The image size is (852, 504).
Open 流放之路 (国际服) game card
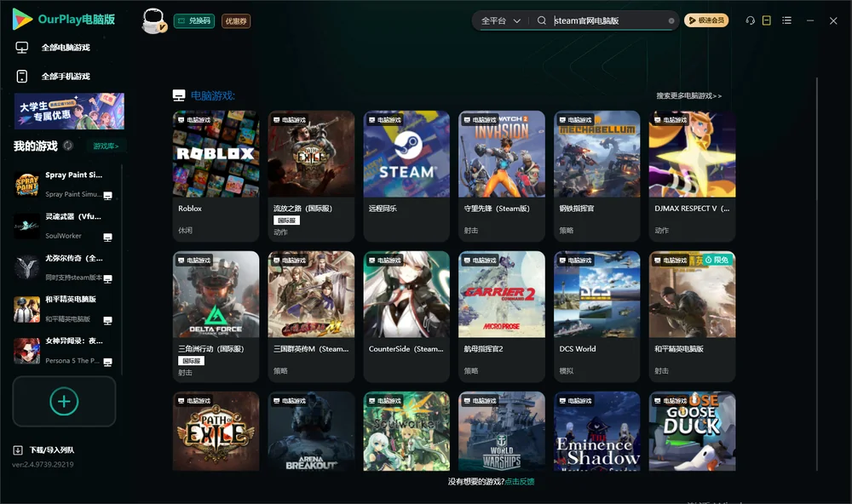(311, 176)
